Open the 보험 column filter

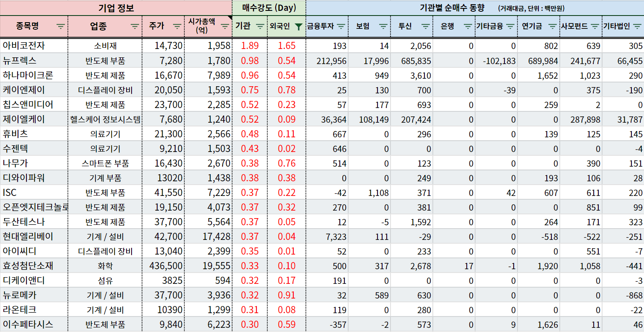coord(383,26)
